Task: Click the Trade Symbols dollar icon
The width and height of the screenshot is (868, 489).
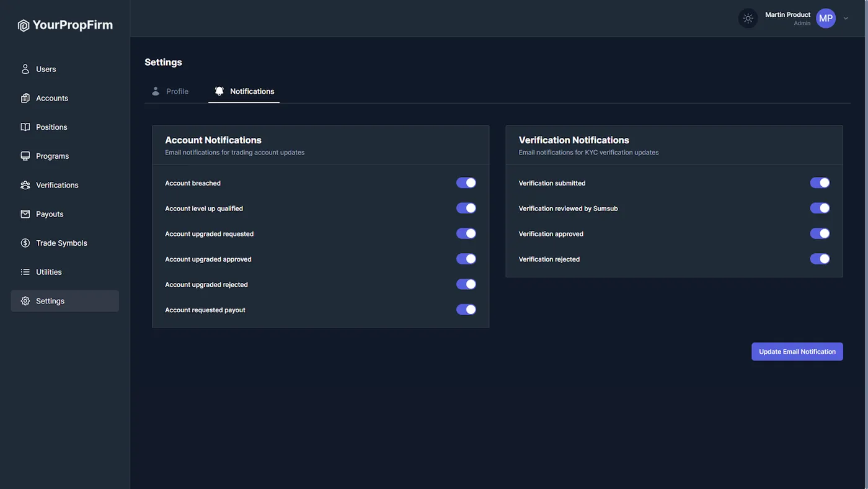Action: [25, 243]
